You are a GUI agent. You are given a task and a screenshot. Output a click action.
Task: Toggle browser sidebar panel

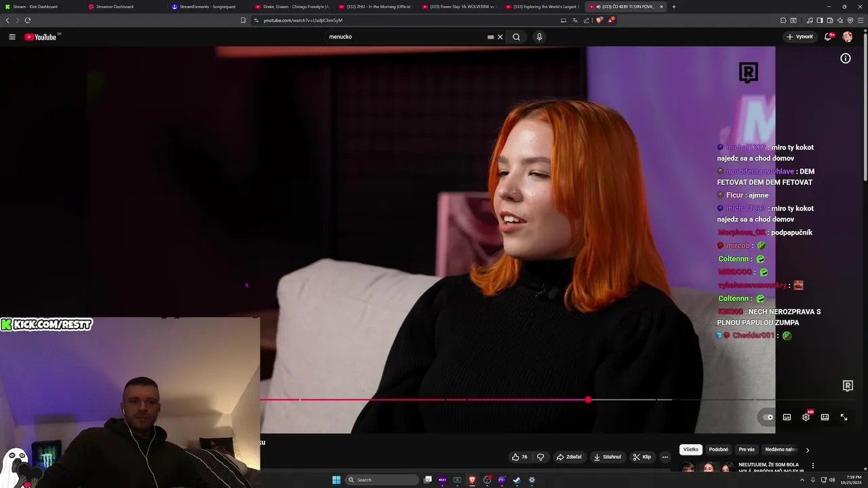819,20
